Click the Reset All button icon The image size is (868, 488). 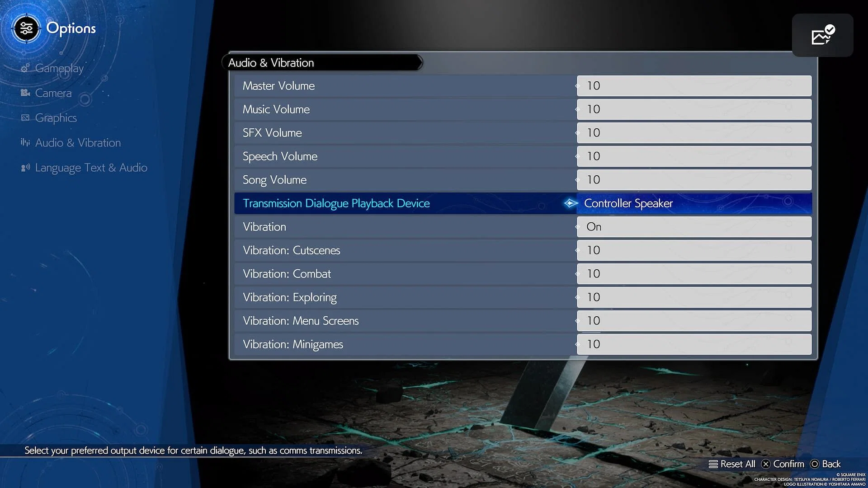click(x=713, y=464)
